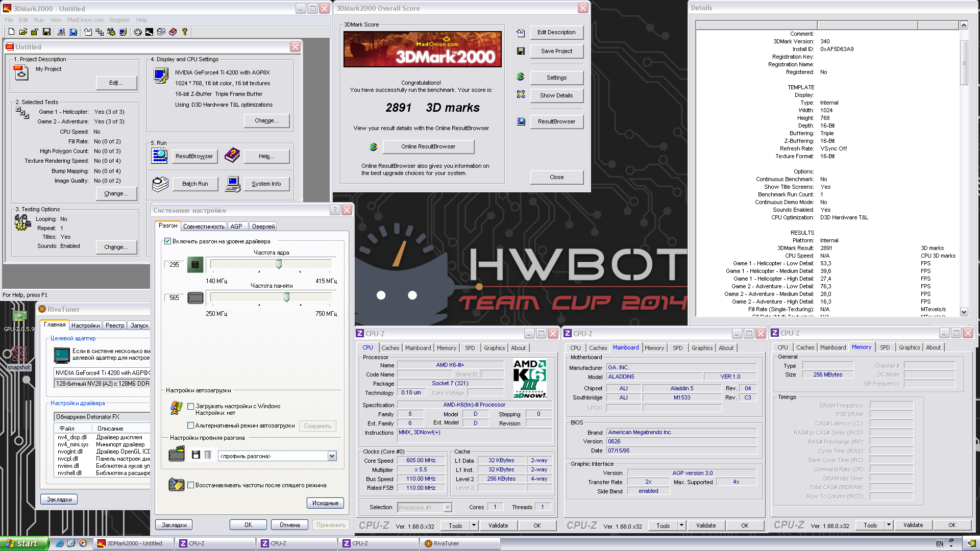Open File menu in 3DMark2000

pos(9,20)
